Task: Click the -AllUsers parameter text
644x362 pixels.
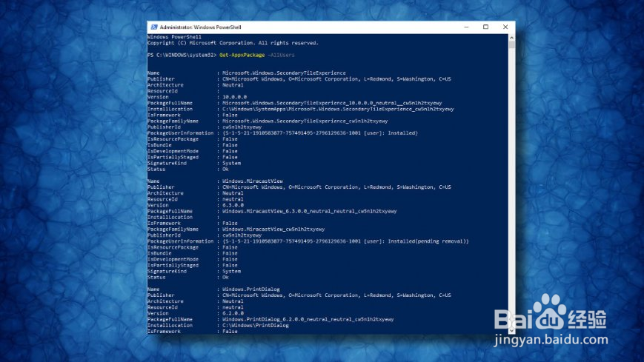Action: tap(282, 55)
